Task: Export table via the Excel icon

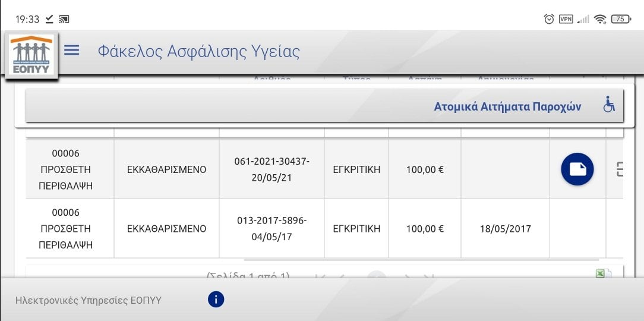Action: point(604,273)
